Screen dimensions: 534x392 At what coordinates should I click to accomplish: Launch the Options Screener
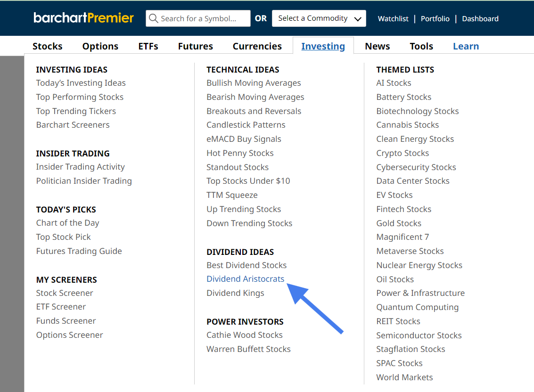click(69, 335)
